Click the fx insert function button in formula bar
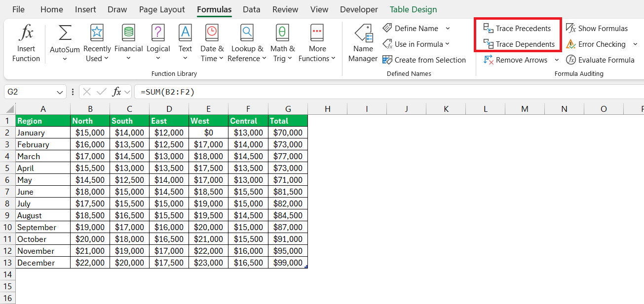Viewport: 644px width, 304px height. (117, 92)
